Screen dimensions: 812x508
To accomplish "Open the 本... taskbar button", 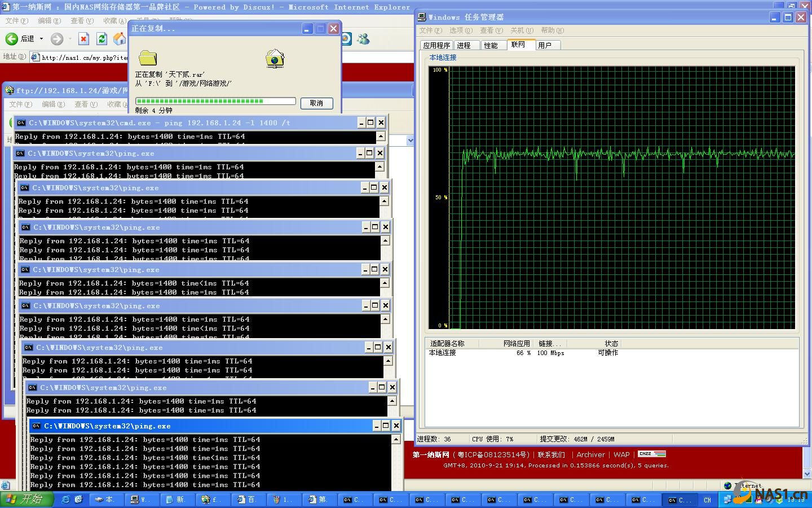I will [x=105, y=500].
